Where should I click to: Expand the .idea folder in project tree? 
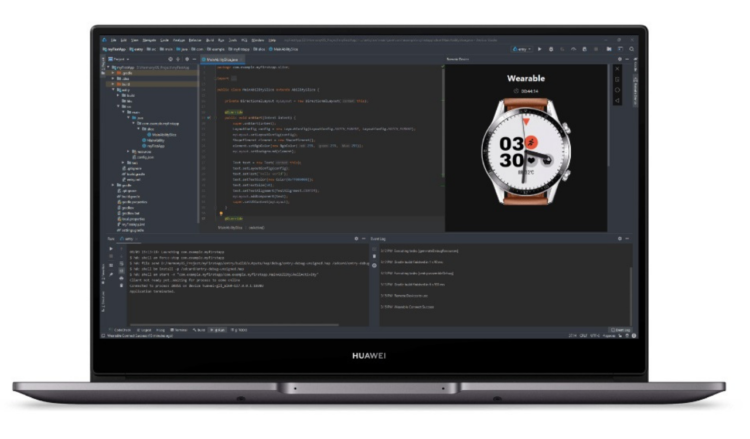click(113, 79)
